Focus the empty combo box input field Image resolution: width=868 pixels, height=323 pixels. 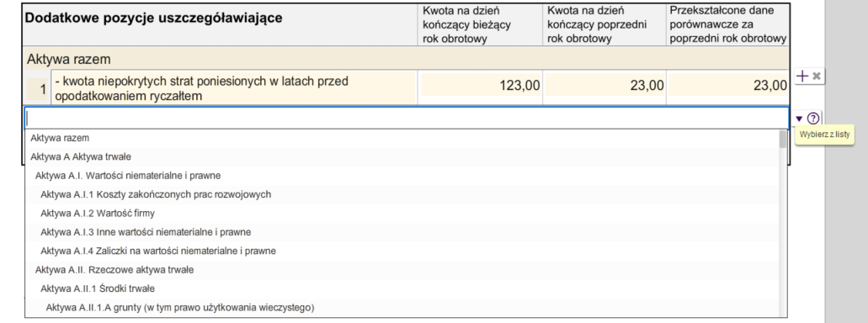(407, 118)
